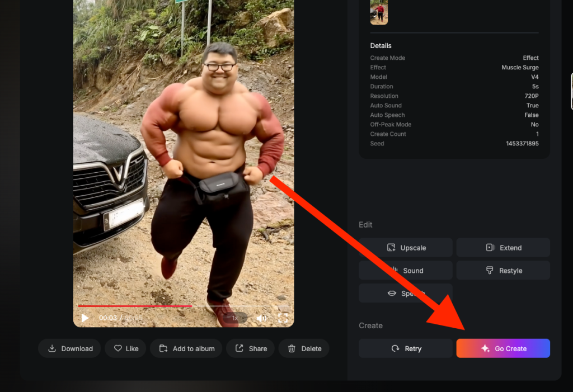Play the video using the play icon
Screen dimensions: 573x392
click(x=85, y=318)
